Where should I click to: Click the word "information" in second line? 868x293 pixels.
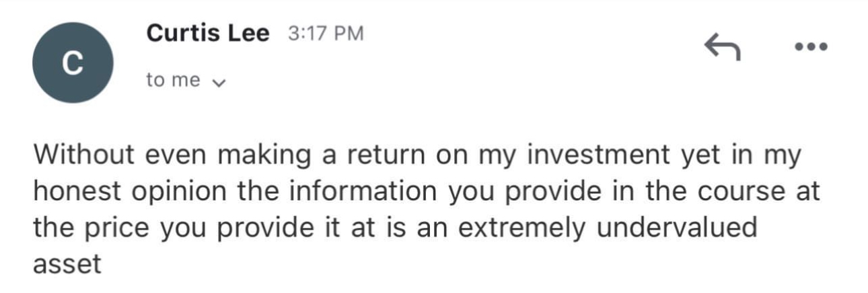point(353,193)
